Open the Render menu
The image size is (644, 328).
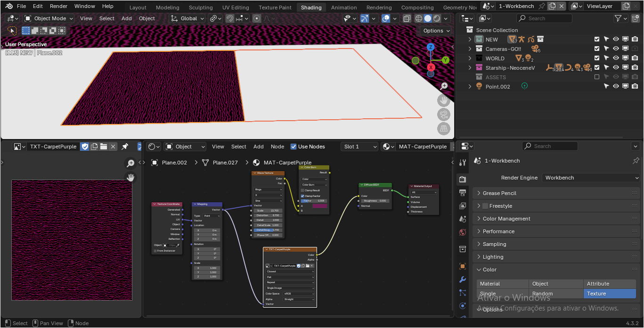pyautogui.click(x=58, y=6)
